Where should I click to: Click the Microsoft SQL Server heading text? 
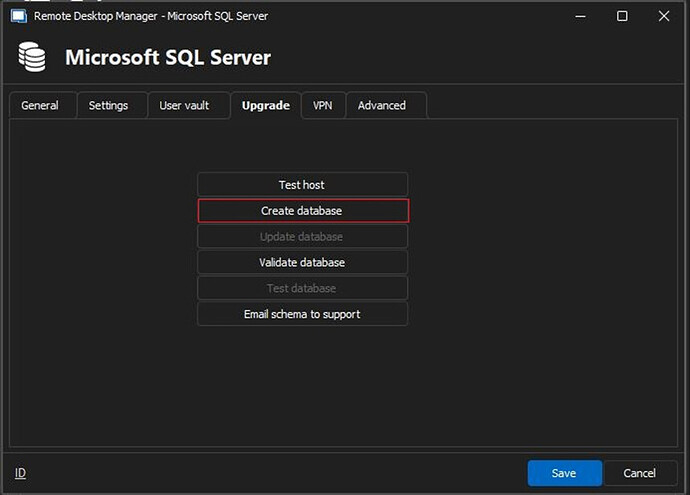[x=168, y=58]
